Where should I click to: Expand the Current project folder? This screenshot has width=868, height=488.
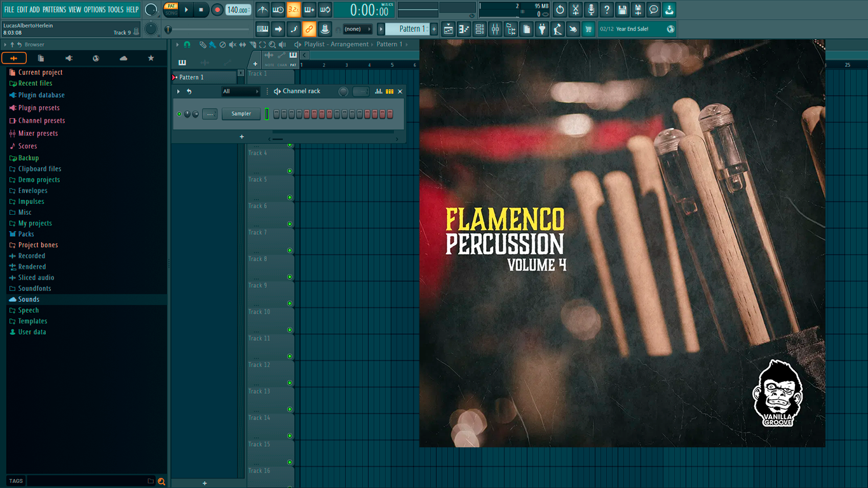point(40,72)
